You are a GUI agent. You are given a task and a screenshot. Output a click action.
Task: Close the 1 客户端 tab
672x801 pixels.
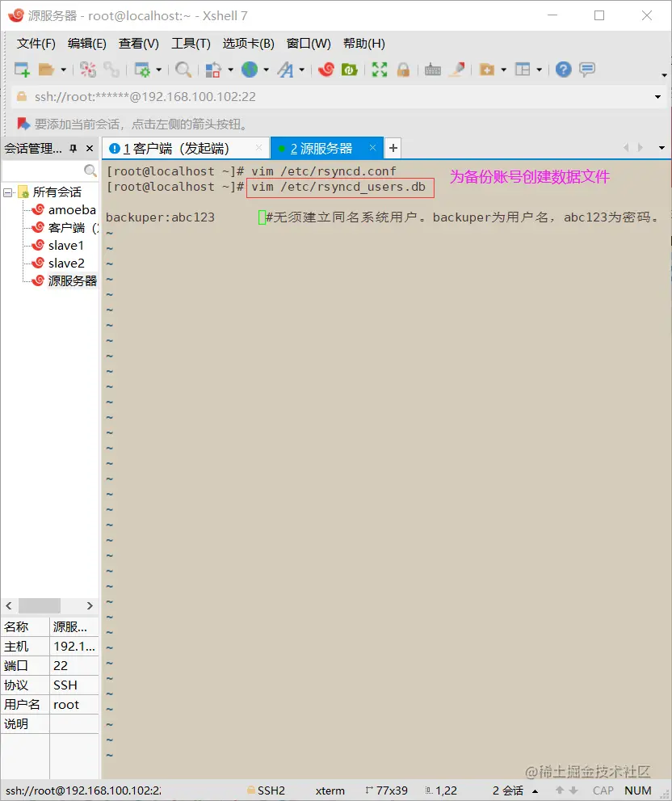(258, 148)
